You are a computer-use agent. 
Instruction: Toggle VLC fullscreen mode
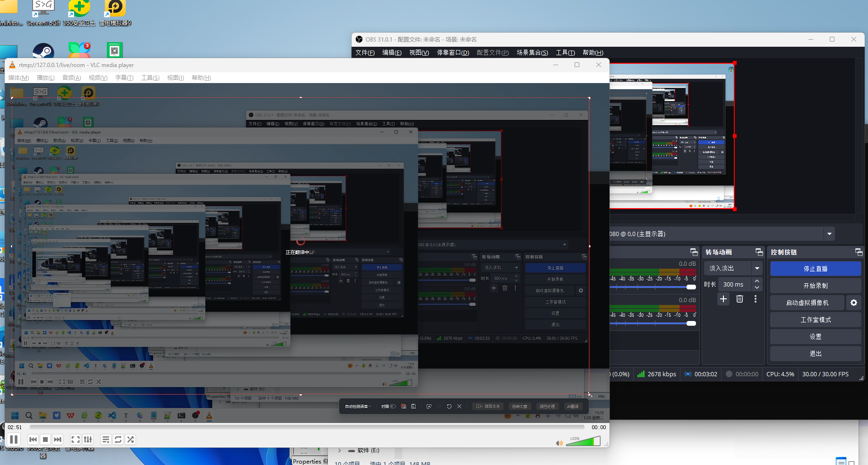[76, 440]
